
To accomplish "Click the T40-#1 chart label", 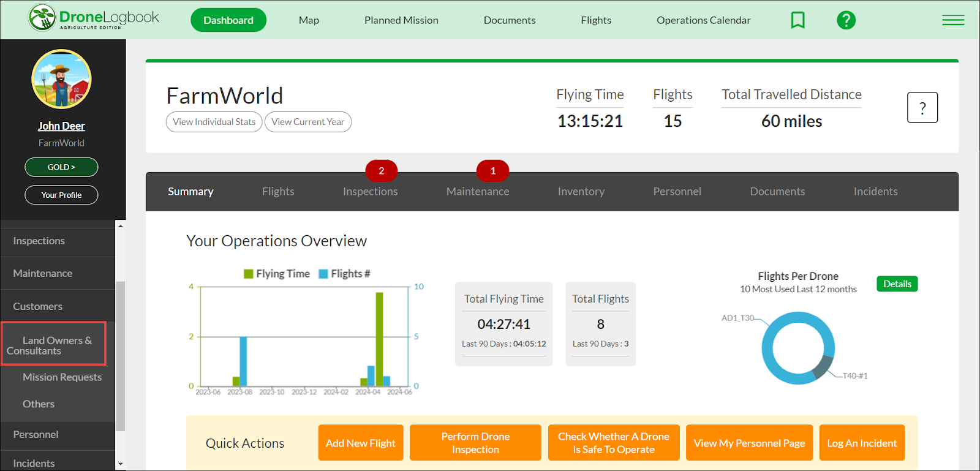I will click(855, 376).
